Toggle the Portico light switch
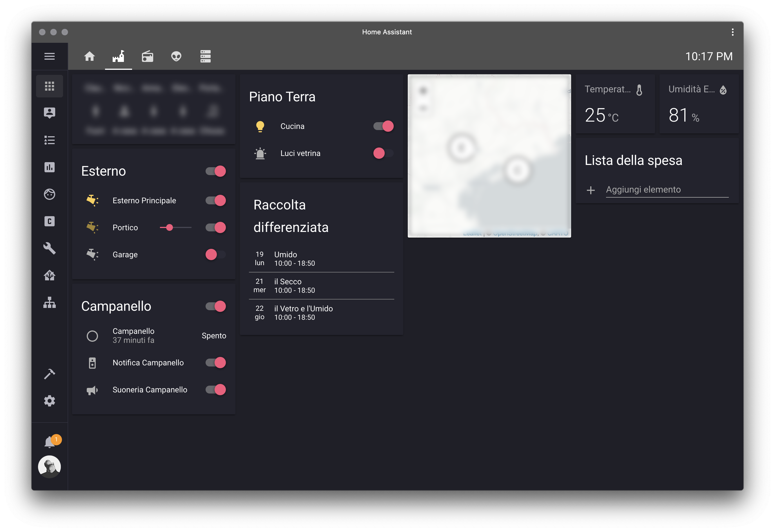Screen dimensions: 775x532 [x=216, y=228]
